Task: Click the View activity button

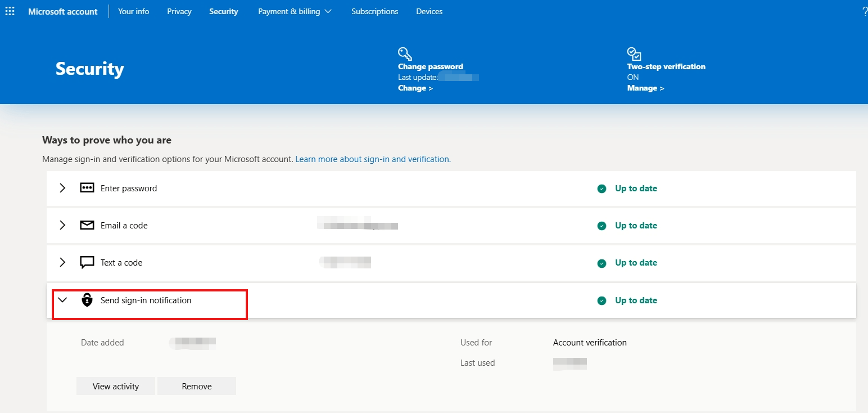Action: [115, 386]
